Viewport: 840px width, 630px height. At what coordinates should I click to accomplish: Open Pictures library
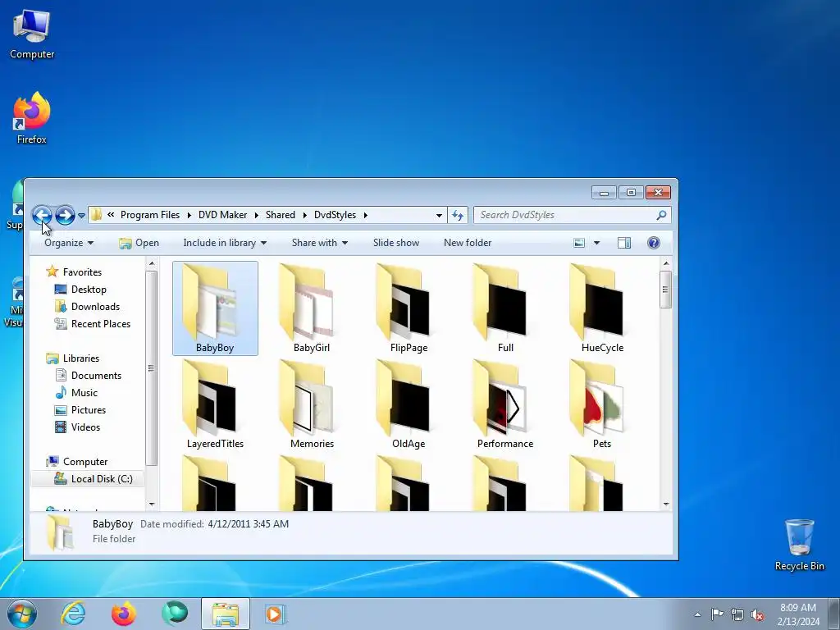(89, 410)
